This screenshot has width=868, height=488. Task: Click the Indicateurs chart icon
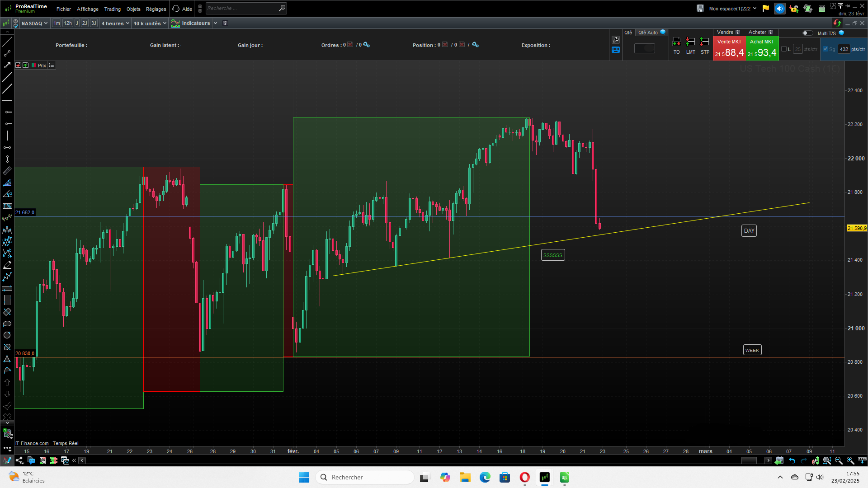[x=176, y=23]
